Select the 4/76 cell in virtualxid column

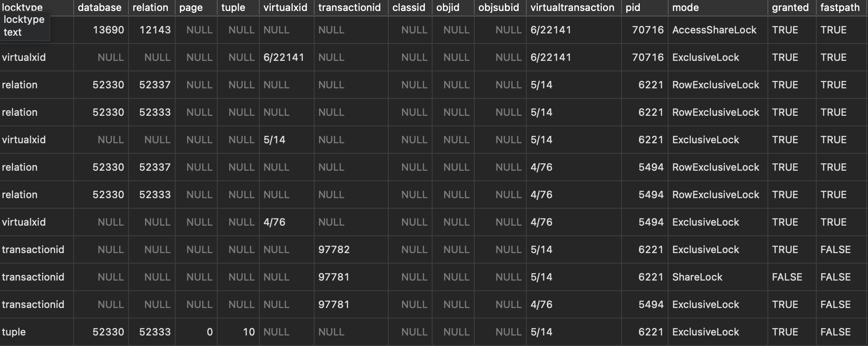(x=274, y=222)
